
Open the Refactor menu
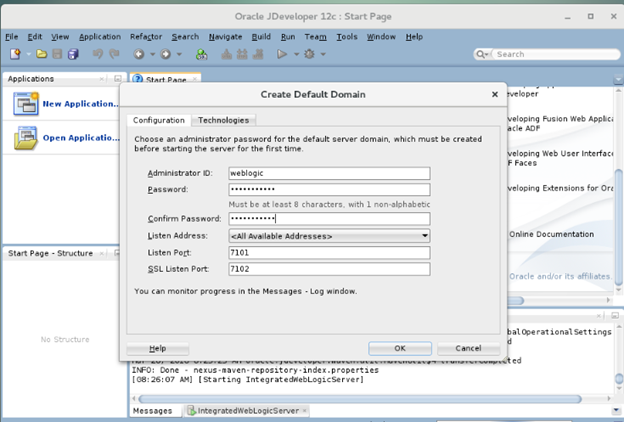coord(146,37)
